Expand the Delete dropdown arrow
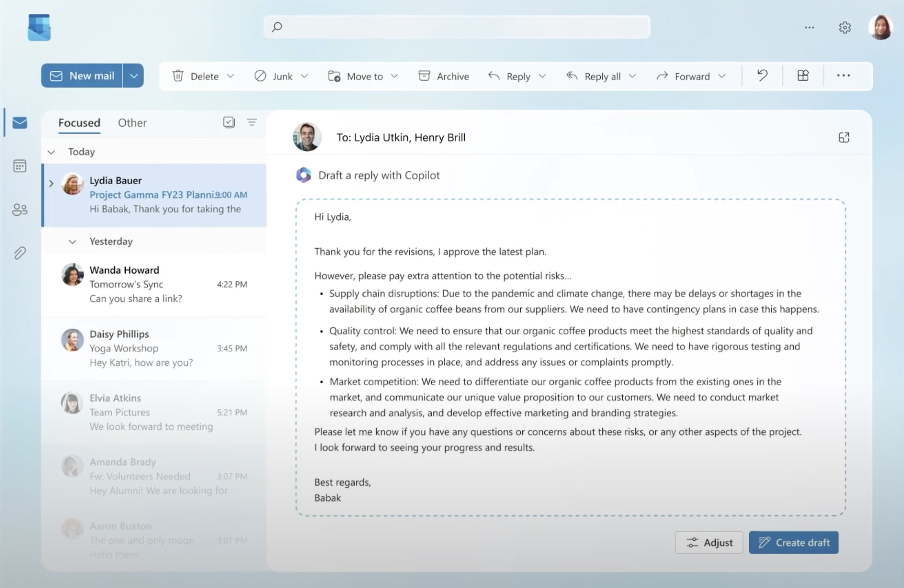Viewport: 904px width, 588px height. [x=230, y=76]
